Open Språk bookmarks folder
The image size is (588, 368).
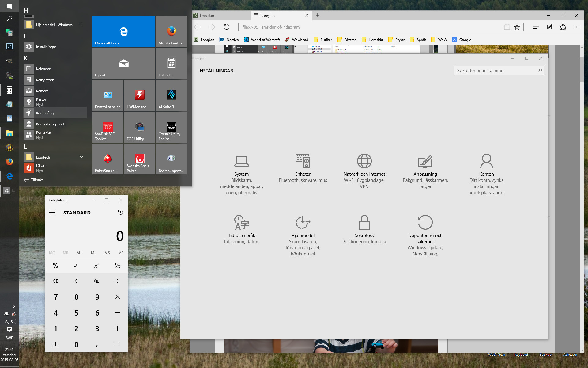[418, 40]
